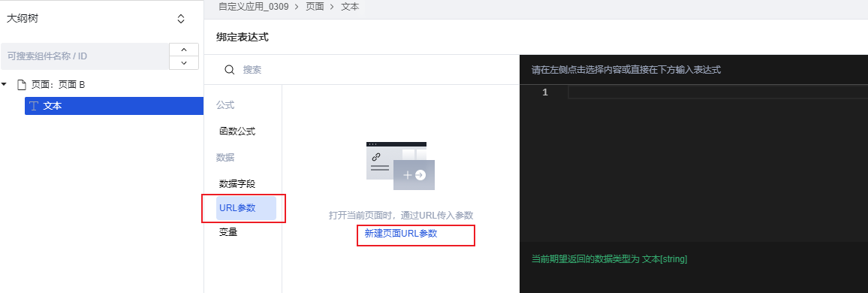Jump to next search result down arrow
This screenshot has height=293, width=868.
coord(184,63)
